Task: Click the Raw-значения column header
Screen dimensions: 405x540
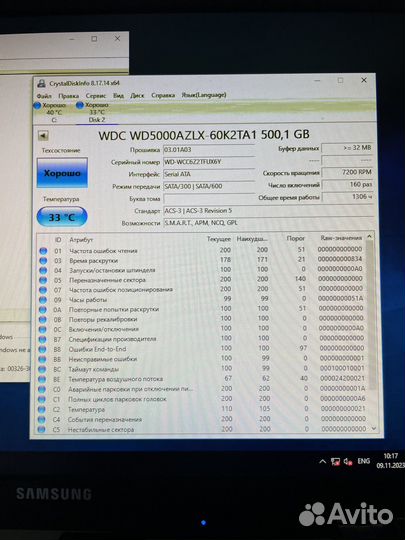Action: pos(341,238)
